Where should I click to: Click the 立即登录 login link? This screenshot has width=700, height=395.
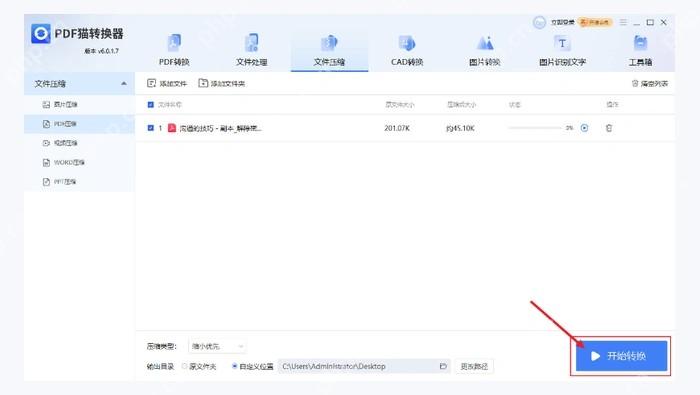562,22
